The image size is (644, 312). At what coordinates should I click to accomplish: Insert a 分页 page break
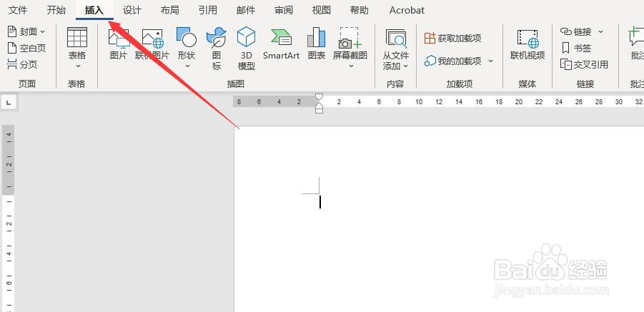tap(22, 64)
